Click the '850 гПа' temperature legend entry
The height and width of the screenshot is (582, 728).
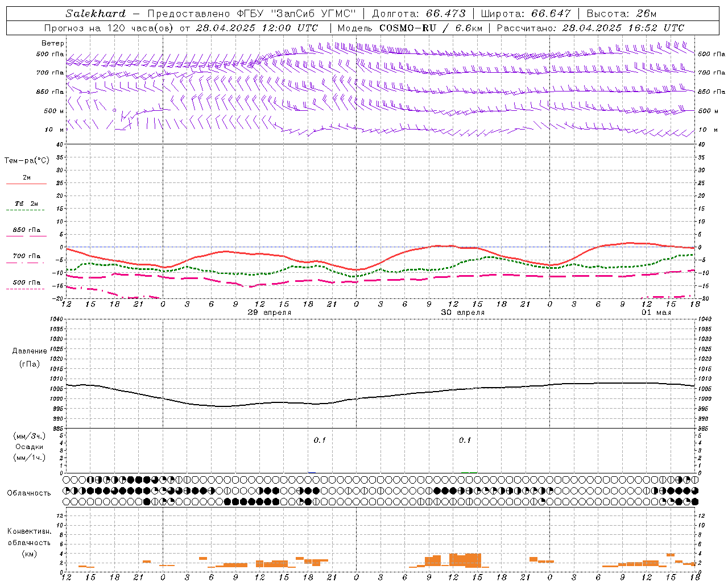click(27, 230)
